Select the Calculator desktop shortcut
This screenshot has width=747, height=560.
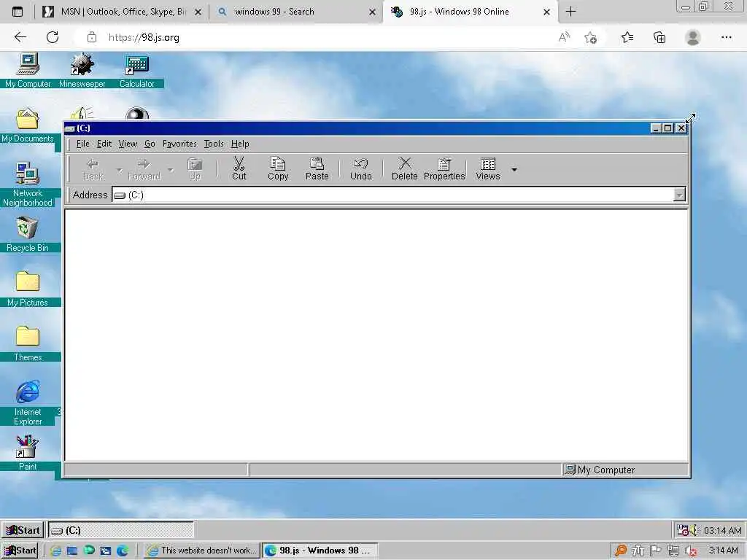(x=136, y=71)
